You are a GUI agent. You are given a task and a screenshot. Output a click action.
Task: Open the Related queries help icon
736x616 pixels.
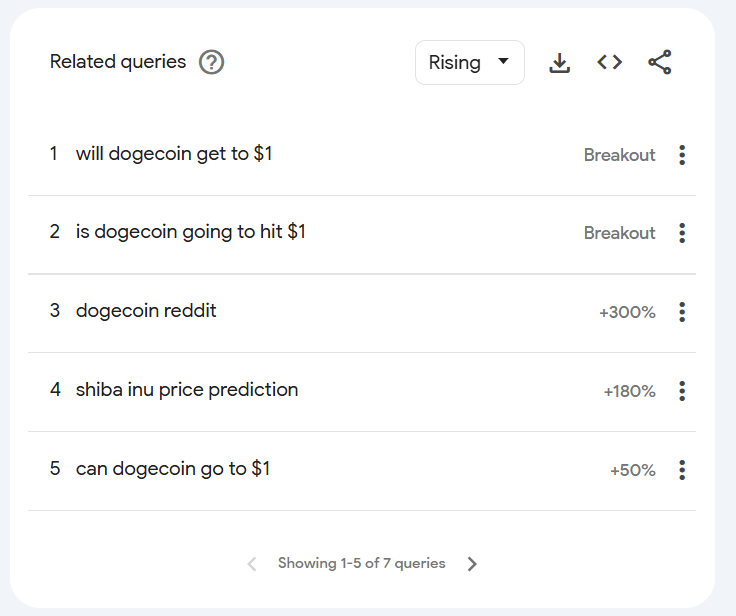pos(211,62)
